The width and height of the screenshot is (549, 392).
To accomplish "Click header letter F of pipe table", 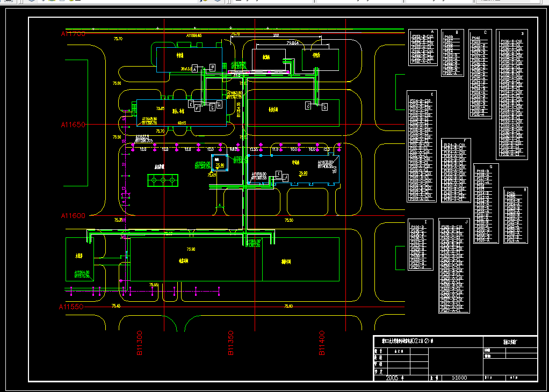I will click(465, 141).
